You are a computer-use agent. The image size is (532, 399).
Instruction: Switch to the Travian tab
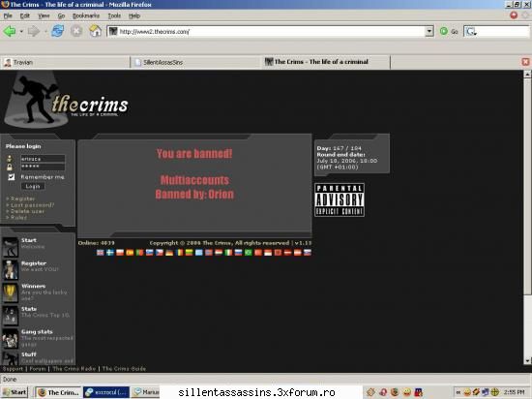[65, 63]
